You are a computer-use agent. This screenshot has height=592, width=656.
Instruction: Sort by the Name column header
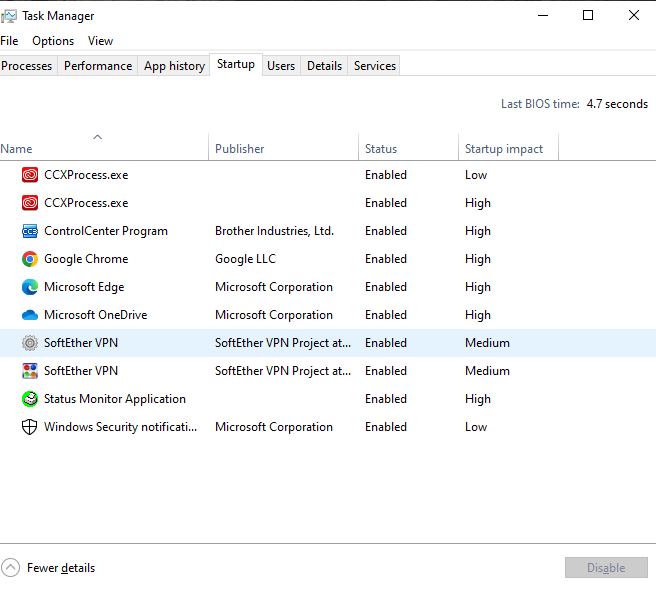tap(104, 147)
